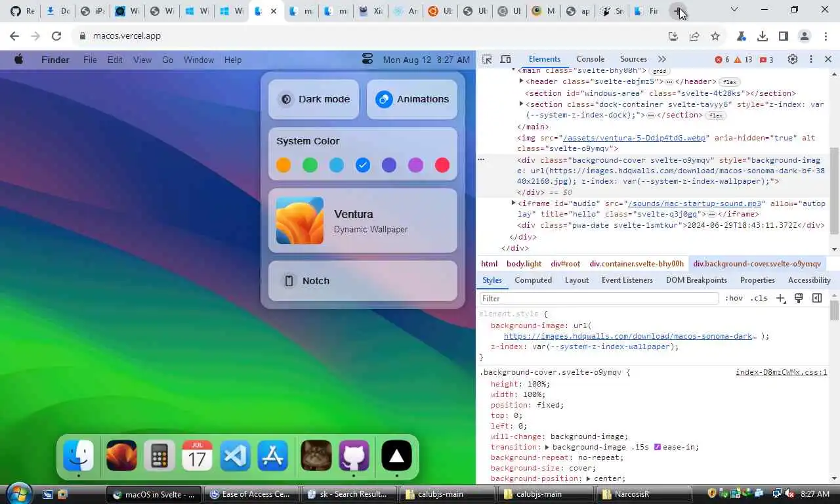Screen dimensions: 840x504
Task: Expand the iframe audio element
Action: pos(513,203)
